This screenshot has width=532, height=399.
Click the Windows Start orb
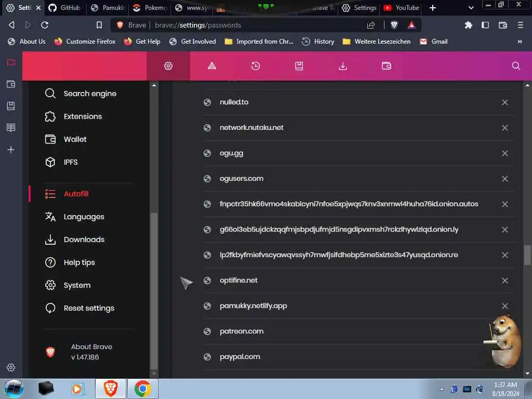tap(14, 389)
